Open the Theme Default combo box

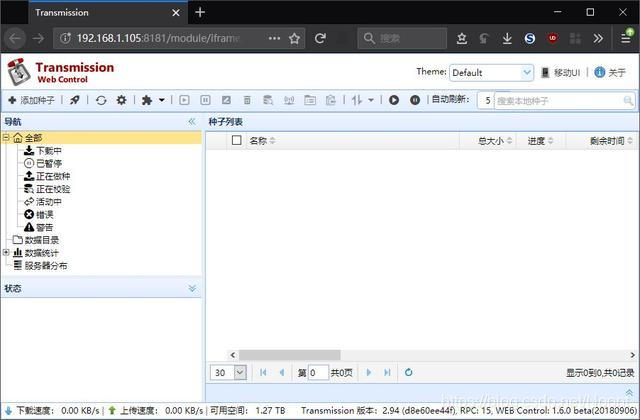tap(491, 73)
